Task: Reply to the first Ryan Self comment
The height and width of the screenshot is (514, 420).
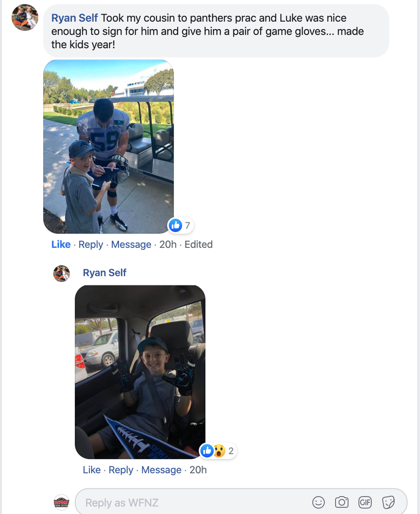Action: 91,245
